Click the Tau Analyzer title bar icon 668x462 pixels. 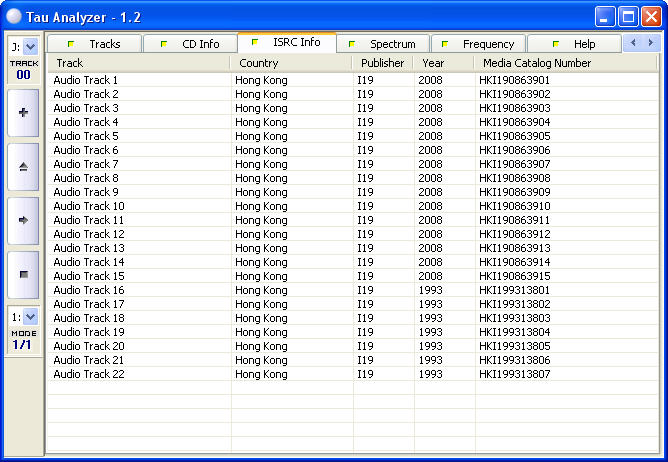click(13, 16)
